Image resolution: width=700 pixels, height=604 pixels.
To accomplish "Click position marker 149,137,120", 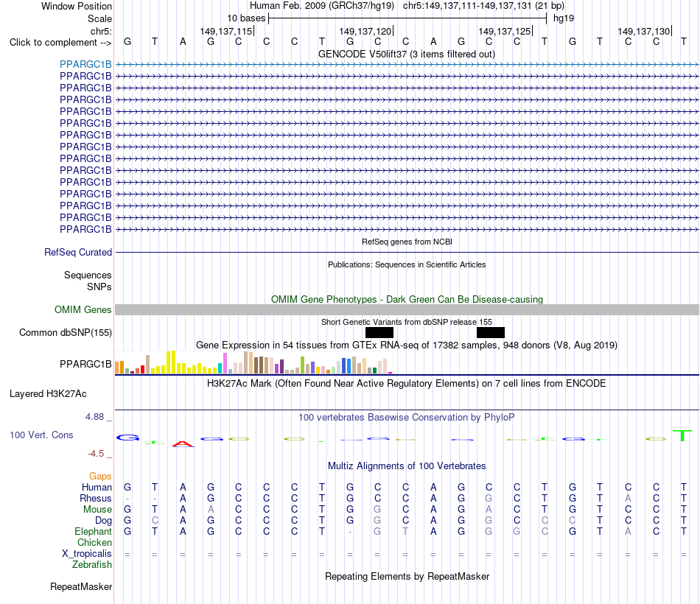I will coord(365,31).
